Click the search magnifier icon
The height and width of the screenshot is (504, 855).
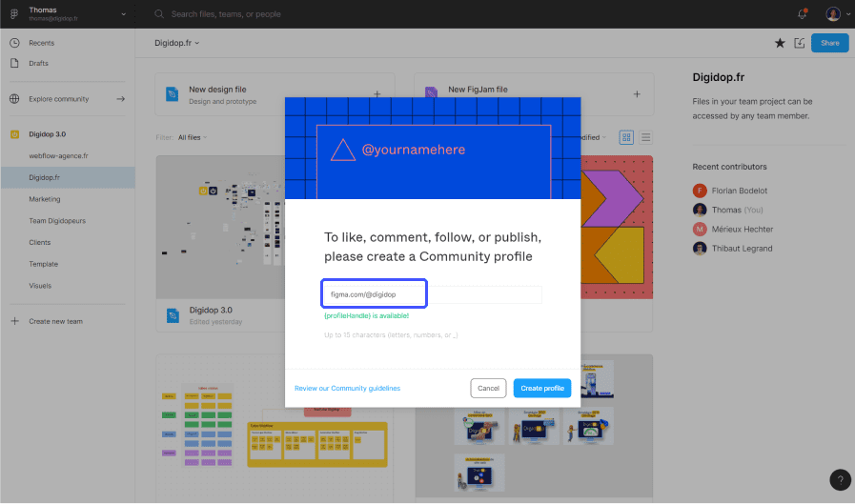click(158, 13)
